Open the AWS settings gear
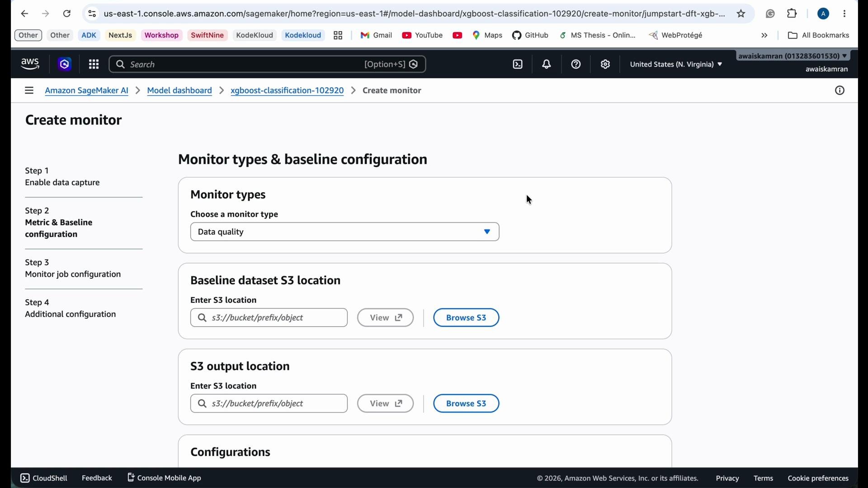Viewport: 868px width, 488px height. point(605,65)
